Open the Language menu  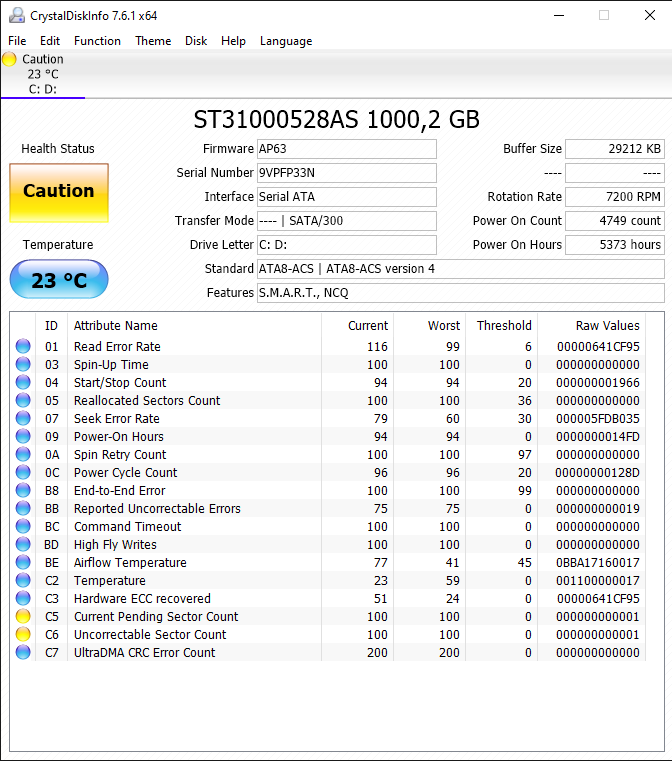286,41
